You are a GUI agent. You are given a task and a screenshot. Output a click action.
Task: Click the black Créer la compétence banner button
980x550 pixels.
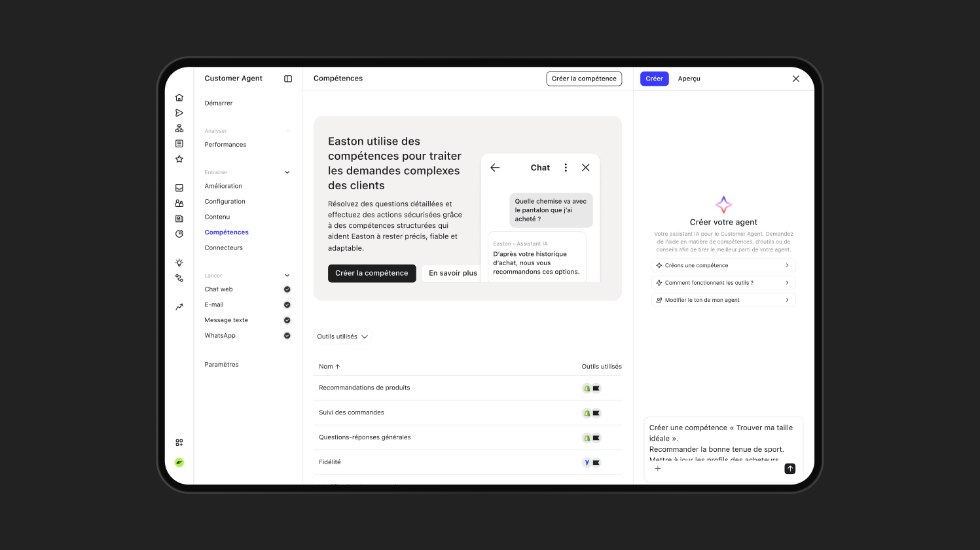(x=372, y=273)
